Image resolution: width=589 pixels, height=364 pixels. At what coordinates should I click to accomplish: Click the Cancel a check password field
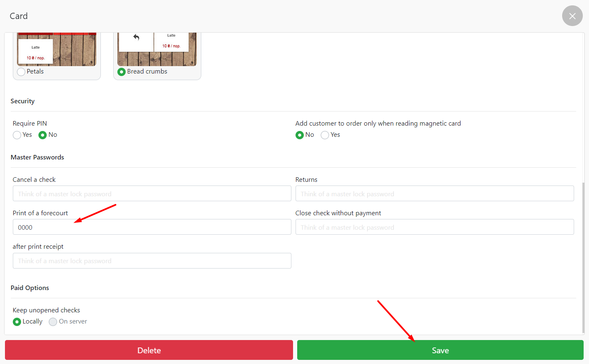coord(152,194)
